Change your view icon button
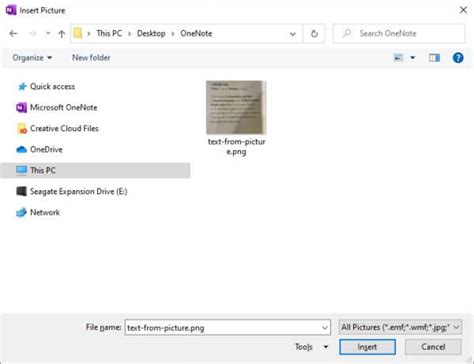 tap(398, 58)
